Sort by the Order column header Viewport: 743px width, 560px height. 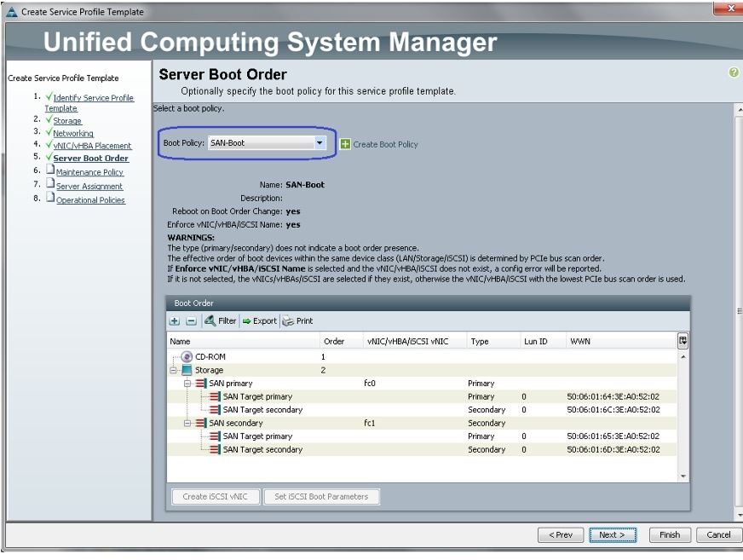coord(341,342)
